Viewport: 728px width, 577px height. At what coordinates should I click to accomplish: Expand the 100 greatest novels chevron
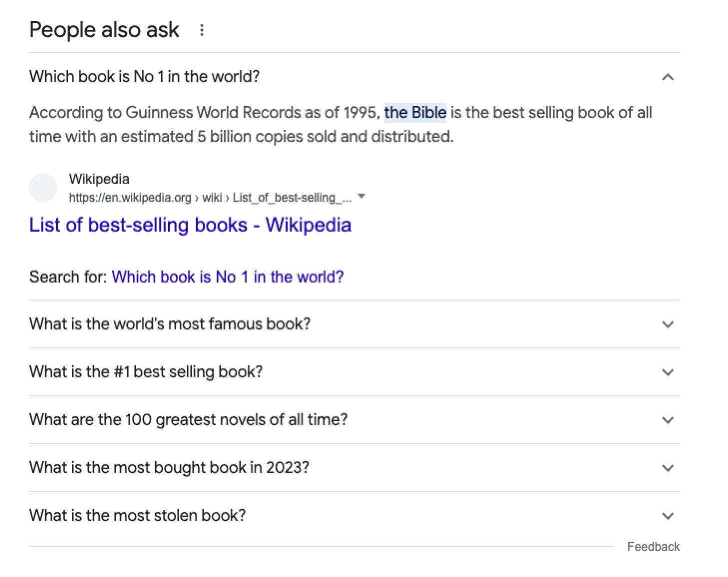pyautogui.click(x=668, y=420)
